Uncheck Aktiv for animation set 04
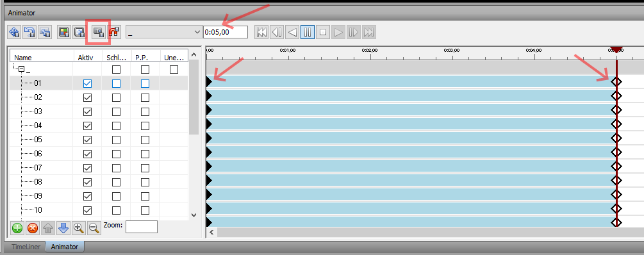Screen dimensions: 644x255 [x=87, y=126]
